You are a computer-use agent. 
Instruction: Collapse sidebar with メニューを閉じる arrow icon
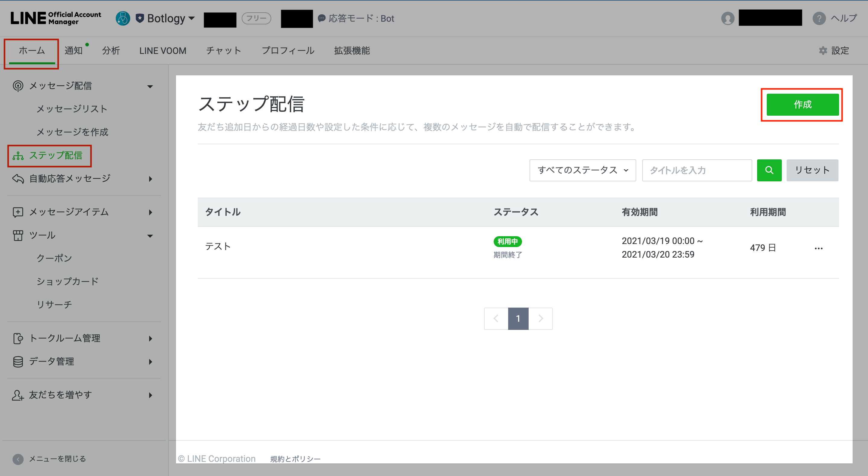click(x=18, y=459)
